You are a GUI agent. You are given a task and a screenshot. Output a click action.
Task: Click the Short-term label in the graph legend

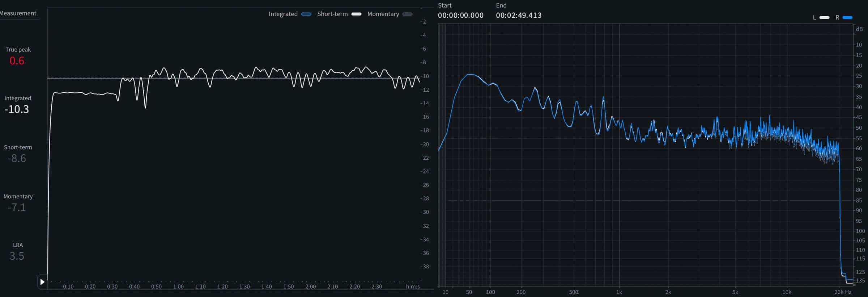pos(332,14)
